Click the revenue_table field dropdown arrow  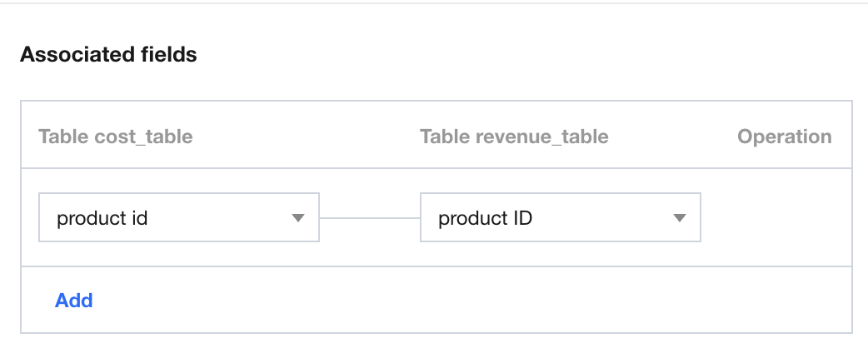679,218
